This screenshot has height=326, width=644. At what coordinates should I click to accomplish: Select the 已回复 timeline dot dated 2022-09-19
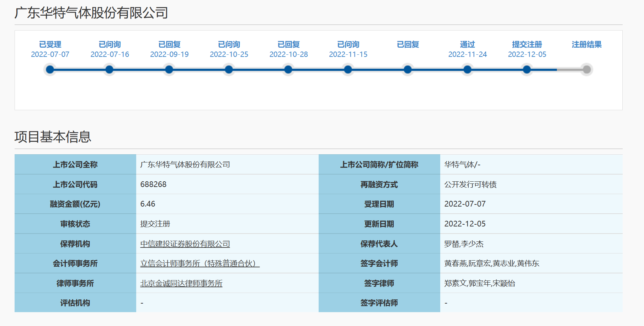[169, 70]
